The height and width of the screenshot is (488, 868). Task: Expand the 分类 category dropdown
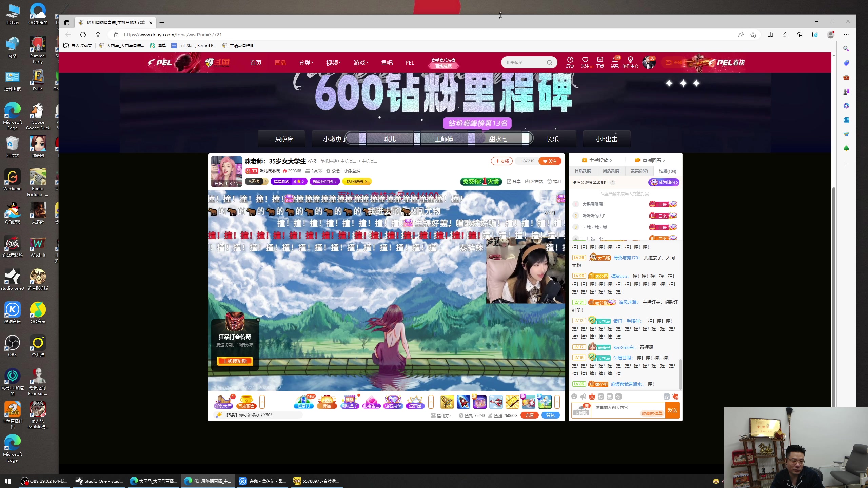pos(305,63)
